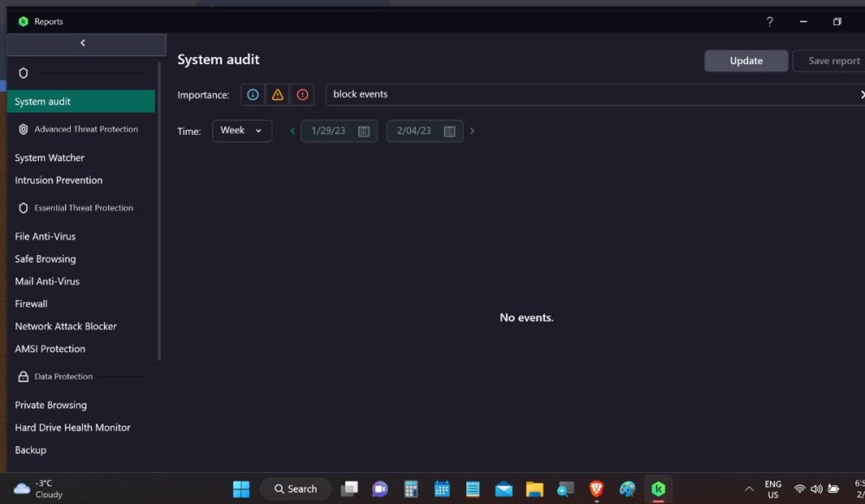Viewport: 865px width, 504px height.
Task: Click the ENG US language indicator
Action: point(772,489)
